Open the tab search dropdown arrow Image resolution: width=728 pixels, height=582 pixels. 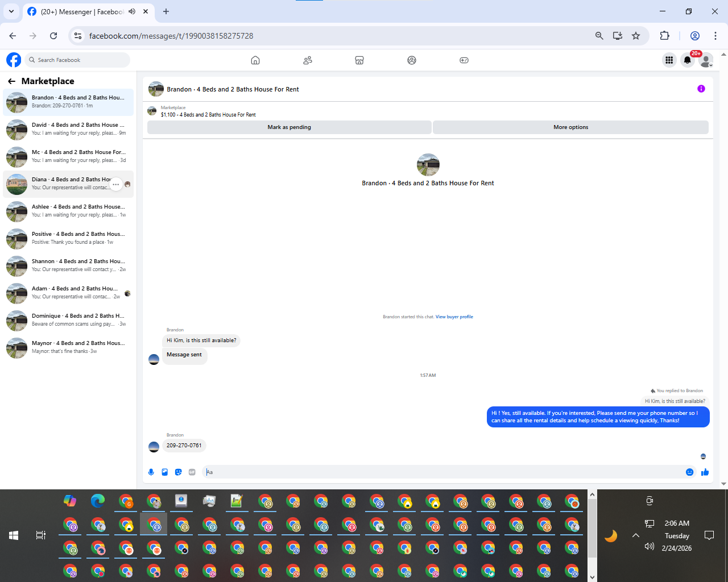point(11,11)
